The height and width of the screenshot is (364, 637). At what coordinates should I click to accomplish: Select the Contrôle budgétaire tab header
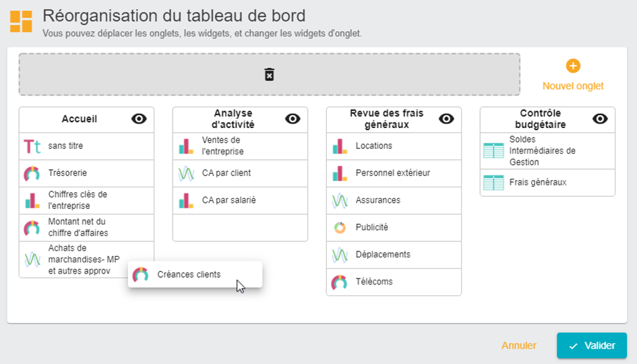pos(547,119)
